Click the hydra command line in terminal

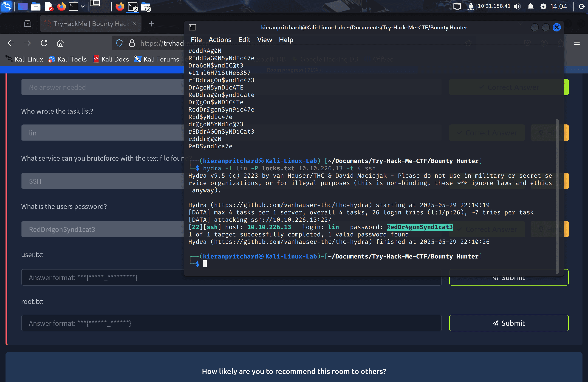(289, 168)
